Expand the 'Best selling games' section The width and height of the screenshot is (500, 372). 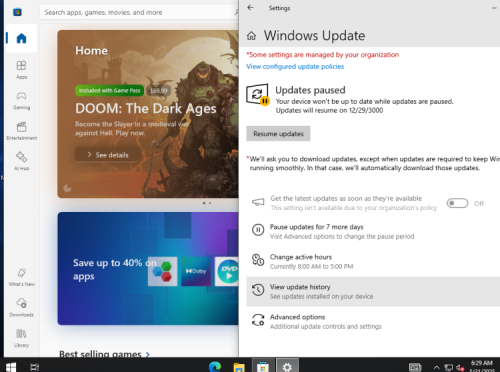pos(104,354)
